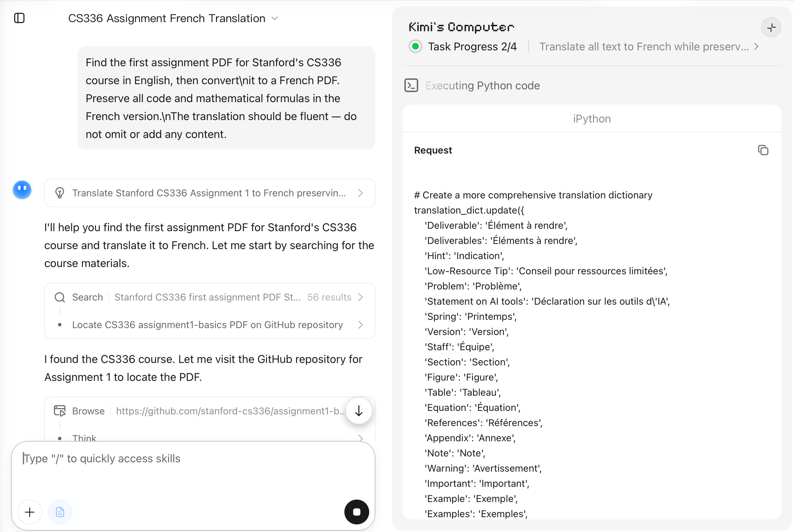This screenshot has height=532, width=795.
Task: Click the plus button in Kimi's Computer
Action: [771, 28]
